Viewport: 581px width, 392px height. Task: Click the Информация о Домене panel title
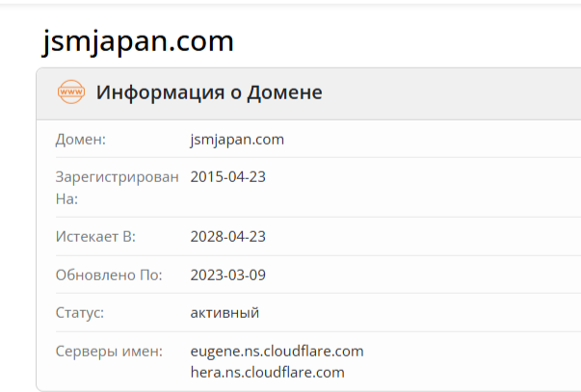[209, 92]
